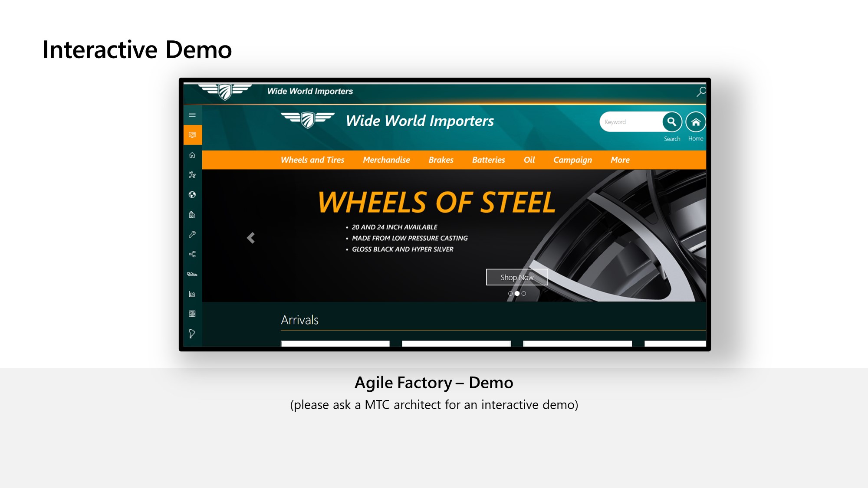Expand the More navigation menu
Screen dimensions: 868x488
pyautogui.click(x=620, y=160)
